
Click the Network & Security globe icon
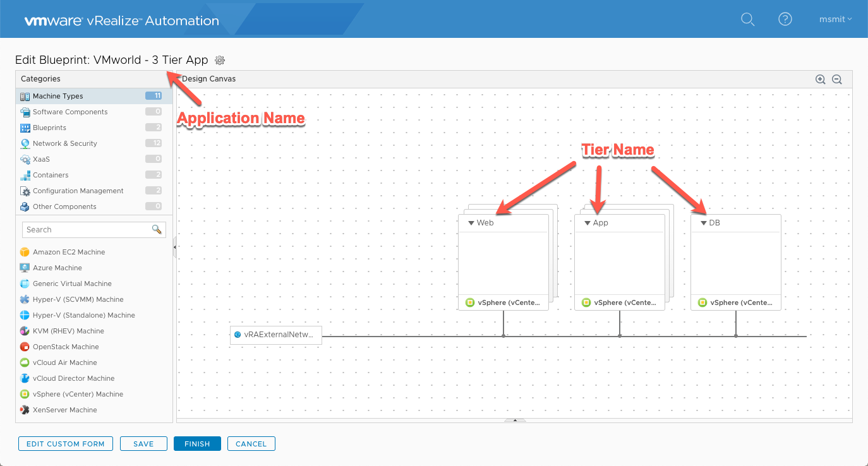(x=25, y=144)
